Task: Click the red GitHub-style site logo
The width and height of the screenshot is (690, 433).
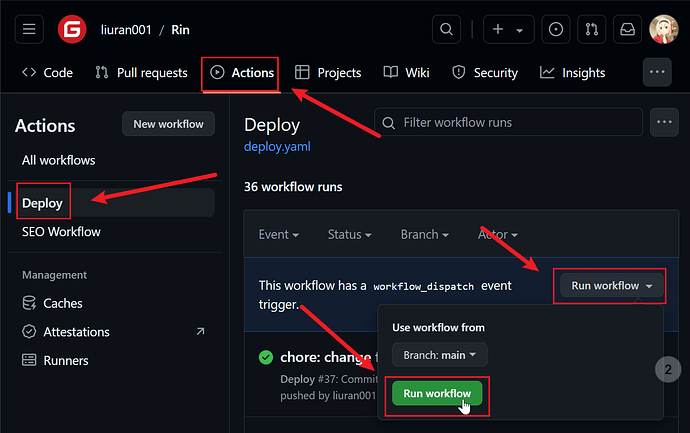Action: pyautogui.click(x=72, y=29)
